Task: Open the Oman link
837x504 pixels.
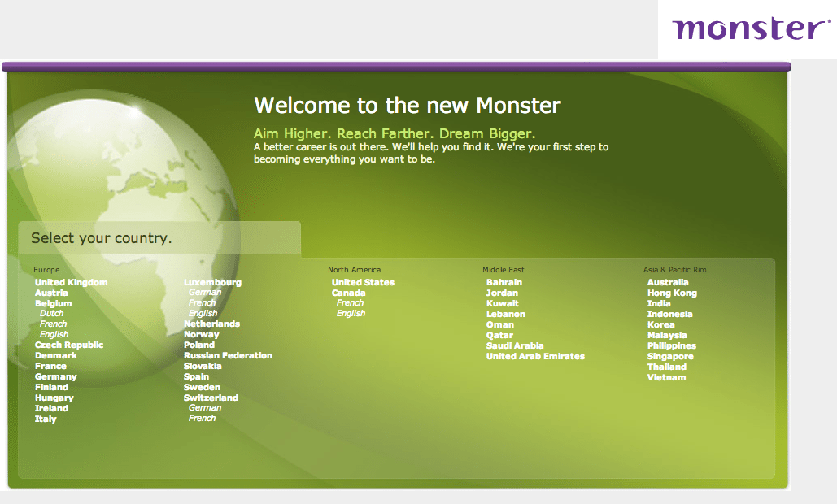Action: (499, 325)
